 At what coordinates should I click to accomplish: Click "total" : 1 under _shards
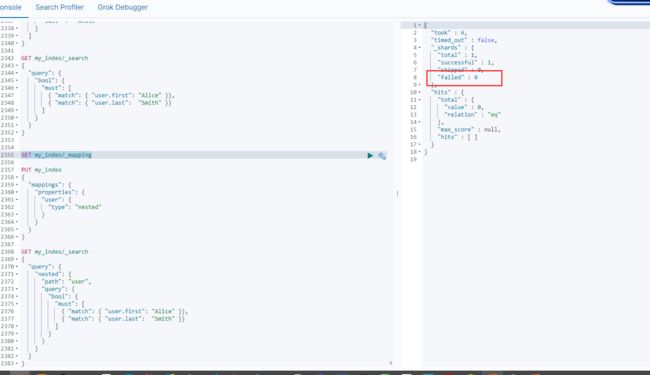click(x=457, y=55)
